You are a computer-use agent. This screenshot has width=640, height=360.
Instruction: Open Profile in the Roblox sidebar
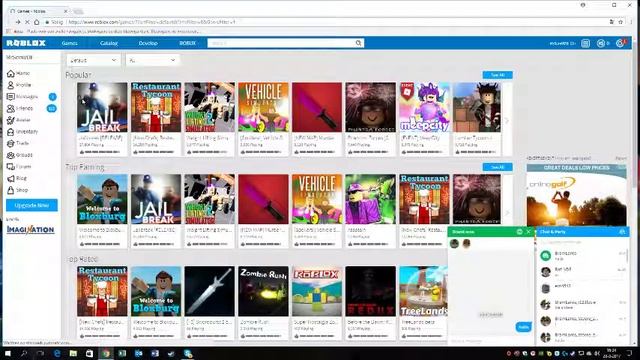tap(19, 85)
